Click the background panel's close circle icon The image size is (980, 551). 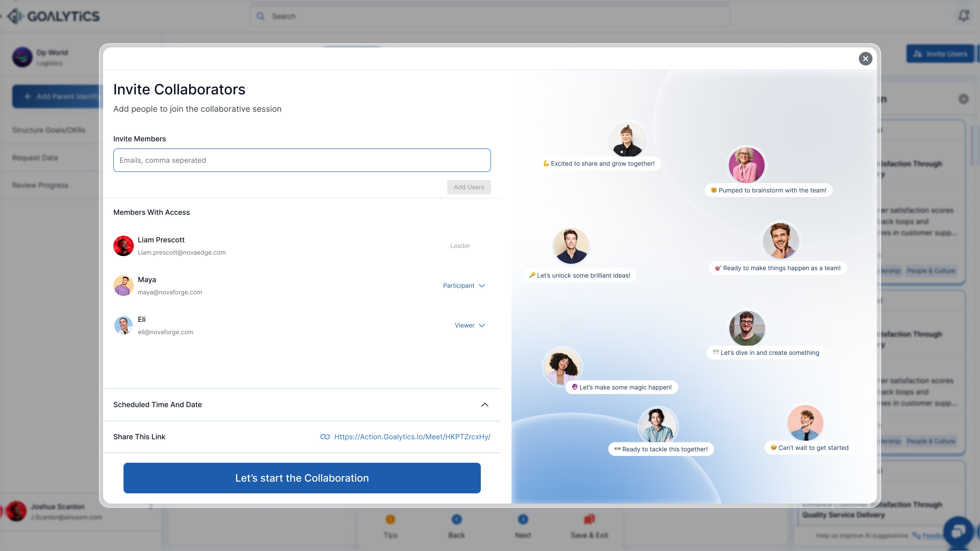click(963, 99)
